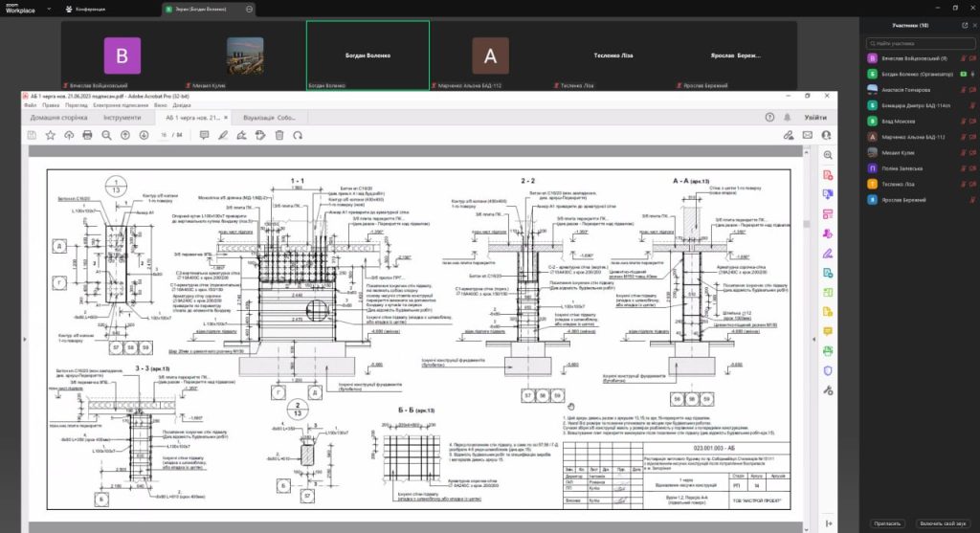Screen dimensions: 980x533
Task: Click the magnifier search icon in Acrobat toolbar
Action: (x=105, y=135)
